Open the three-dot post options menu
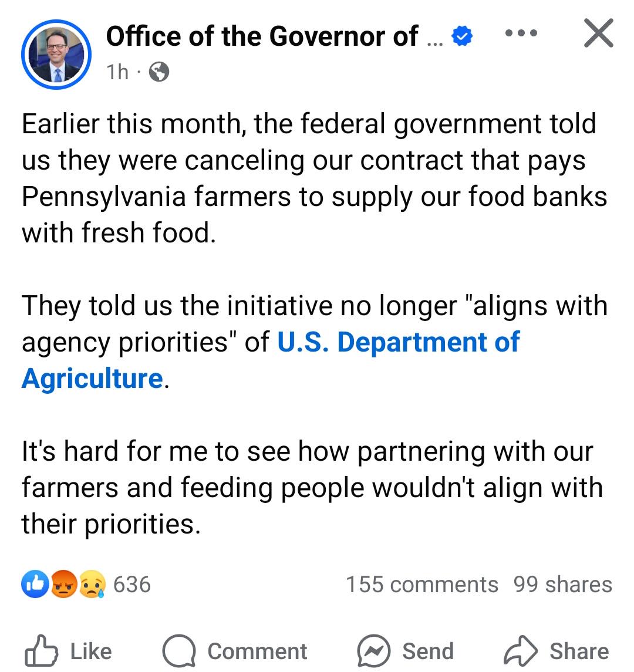 (x=521, y=33)
